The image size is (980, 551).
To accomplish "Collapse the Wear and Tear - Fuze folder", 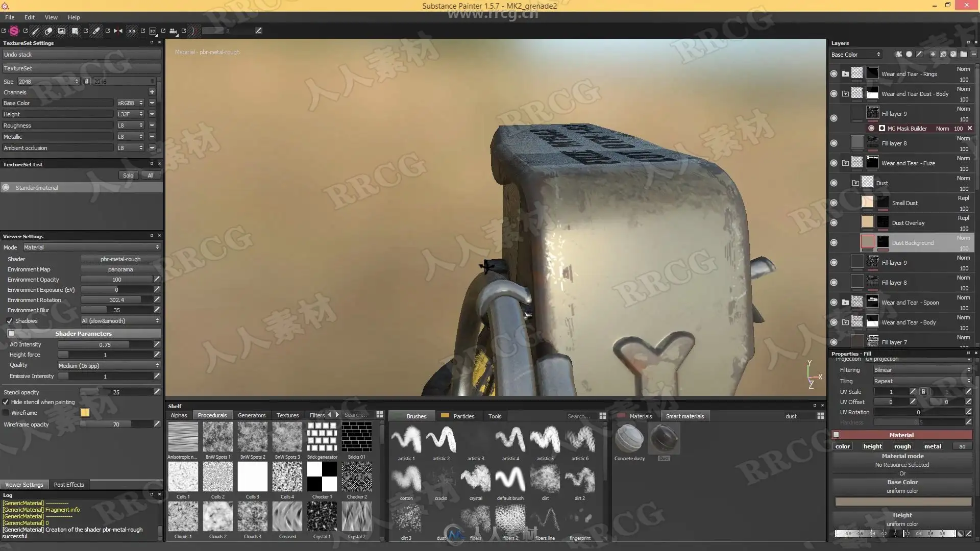I will pyautogui.click(x=845, y=163).
